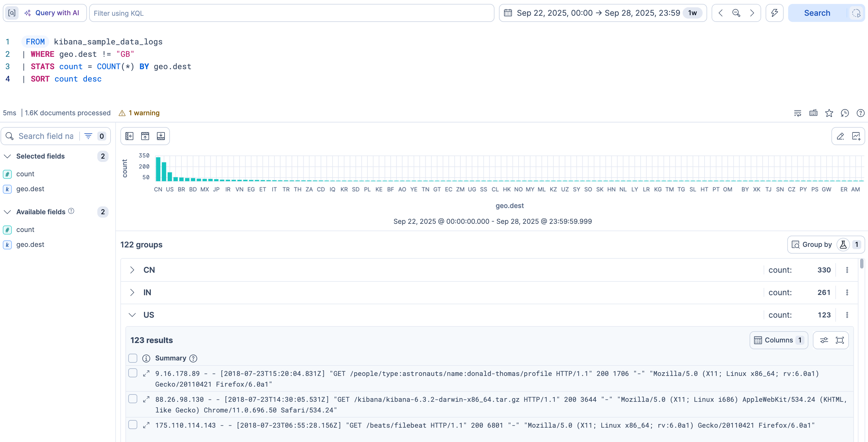Expand details of 88.26.98.130 row
This screenshot has width=868, height=442.
point(146,400)
